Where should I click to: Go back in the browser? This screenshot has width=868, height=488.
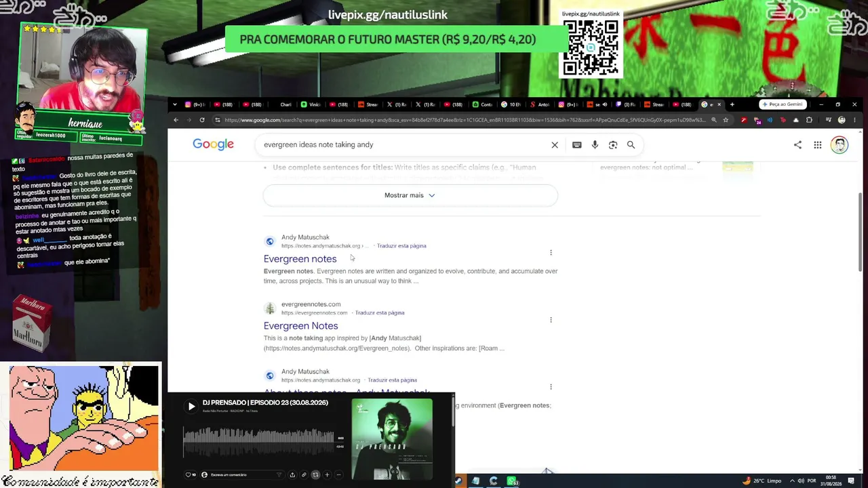(176, 120)
